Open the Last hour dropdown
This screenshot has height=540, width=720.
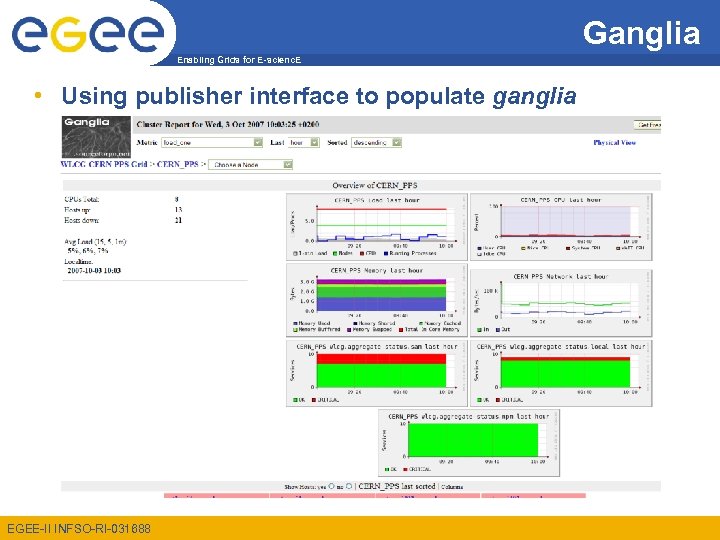304,143
